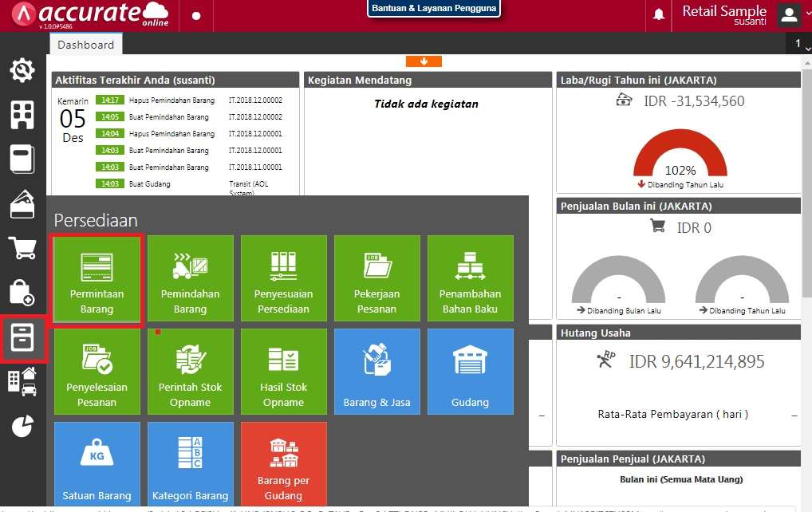Switch to the Dashboard tab
The image size is (812, 512).
click(86, 45)
